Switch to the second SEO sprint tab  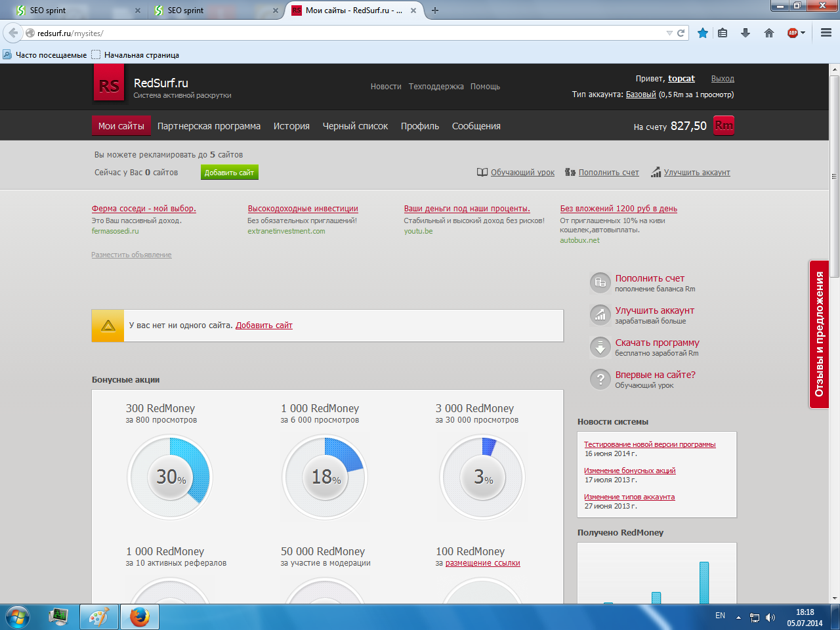click(215, 10)
